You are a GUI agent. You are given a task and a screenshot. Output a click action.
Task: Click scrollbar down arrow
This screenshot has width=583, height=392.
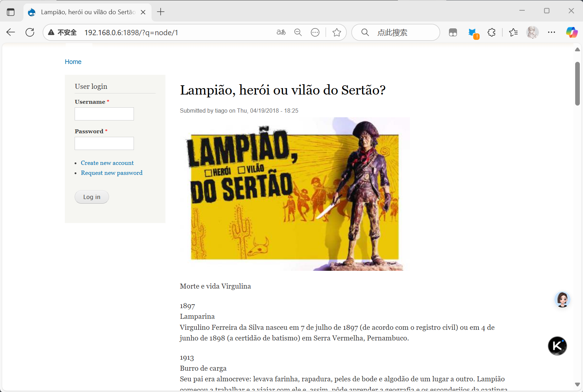pyautogui.click(x=577, y=385)
